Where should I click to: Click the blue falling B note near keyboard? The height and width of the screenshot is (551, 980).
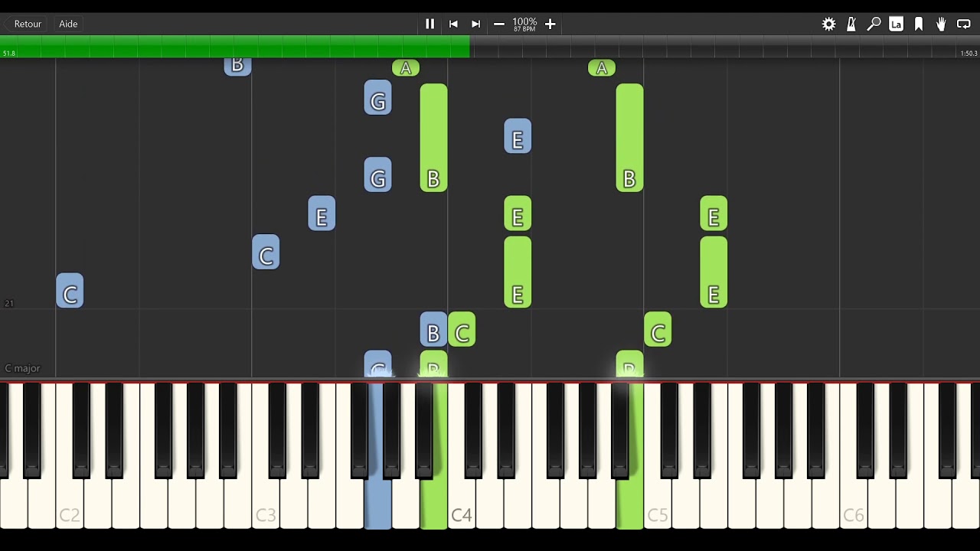[x=433, y=330]
